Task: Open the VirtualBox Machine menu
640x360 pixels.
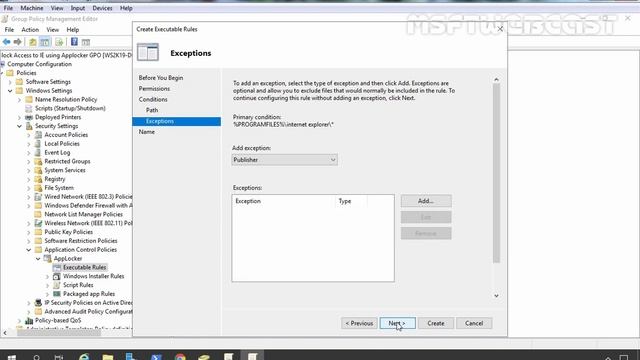Action: [x=32, y=8]
